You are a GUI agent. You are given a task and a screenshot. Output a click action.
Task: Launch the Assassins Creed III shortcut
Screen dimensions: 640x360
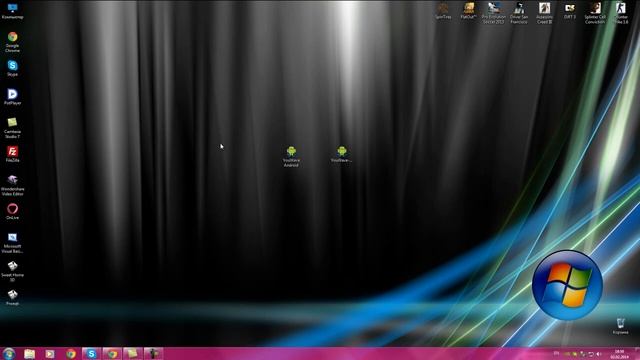coord(544,13)
